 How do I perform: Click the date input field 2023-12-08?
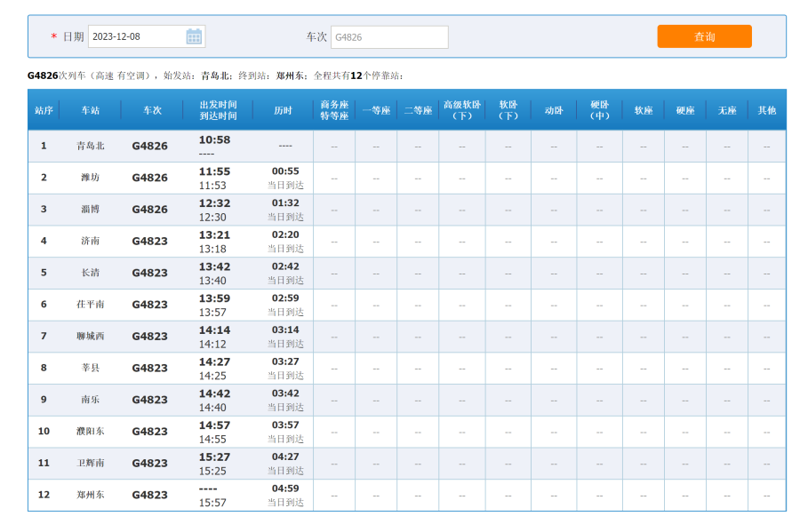click(136, 36)
